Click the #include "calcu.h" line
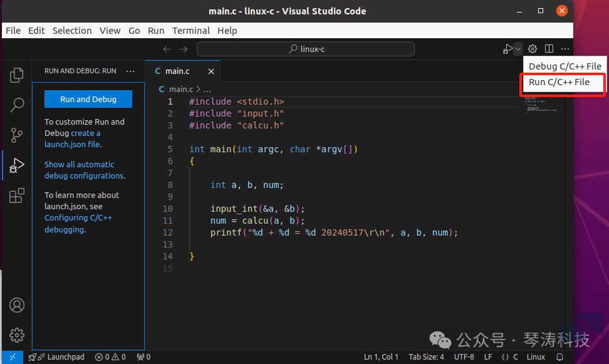Viewport: 609px width, 364px height. coord(237,125)
